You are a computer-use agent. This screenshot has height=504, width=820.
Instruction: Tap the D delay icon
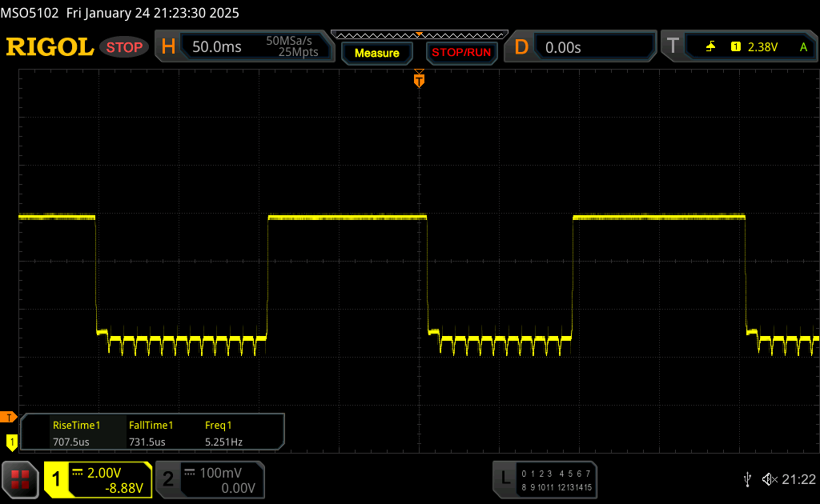(521, 47)
